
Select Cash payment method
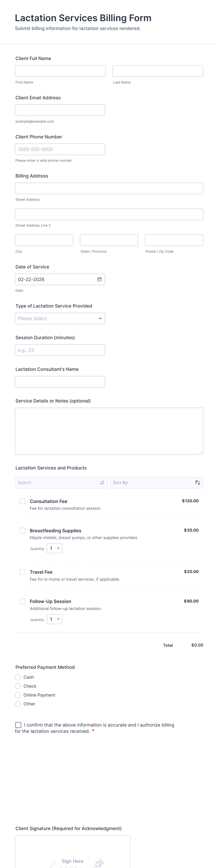tap(18, 677)
